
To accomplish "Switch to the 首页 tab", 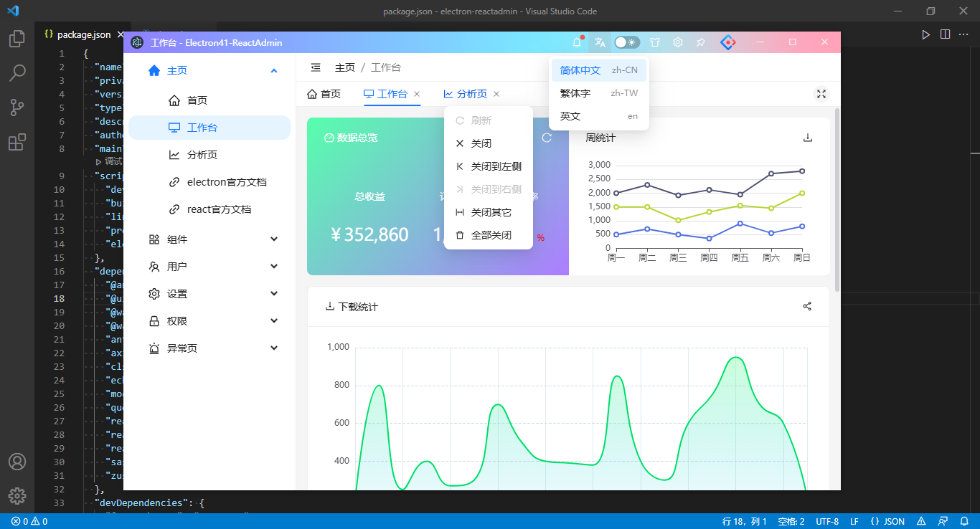I will 324,94.
